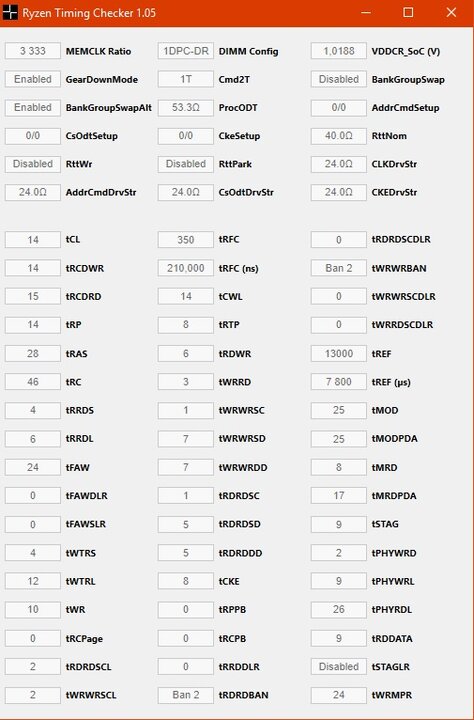This screenshot has height=720, width=474.
Task: Select the tRAS value box
Action: [x=33, y=354]
